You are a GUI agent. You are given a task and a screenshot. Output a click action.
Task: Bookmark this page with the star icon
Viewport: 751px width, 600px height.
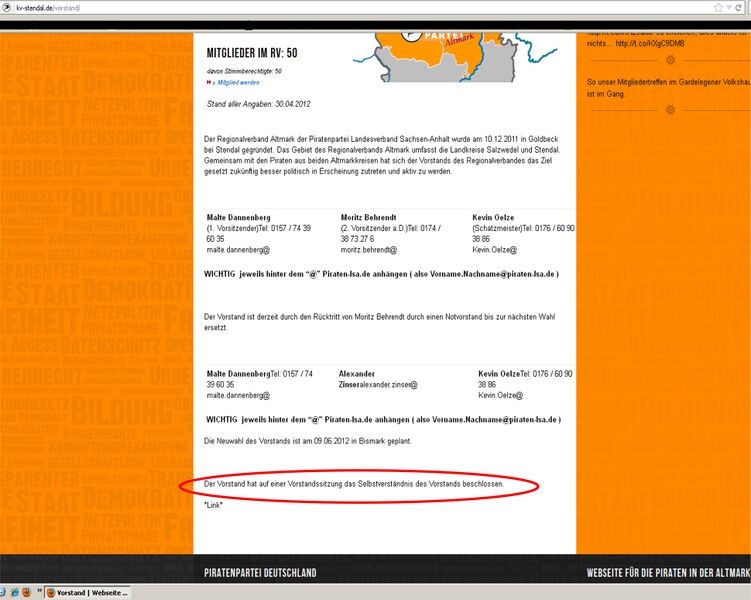718,7
